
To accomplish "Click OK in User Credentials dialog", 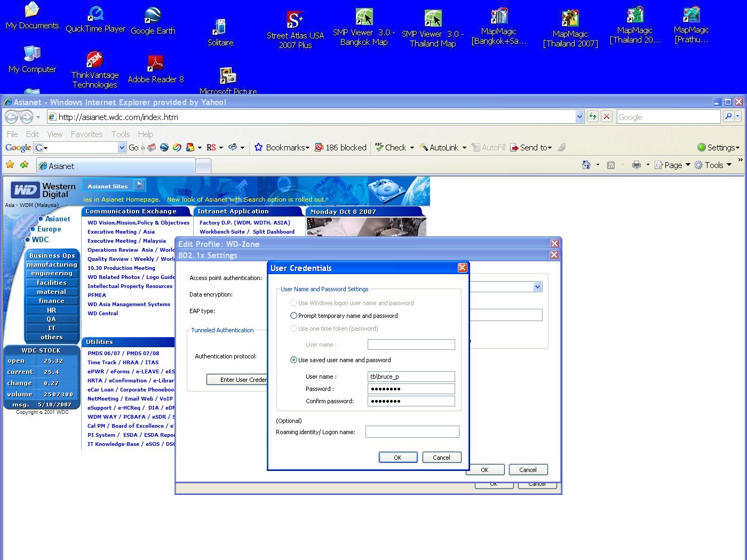I will pos(398,458).
